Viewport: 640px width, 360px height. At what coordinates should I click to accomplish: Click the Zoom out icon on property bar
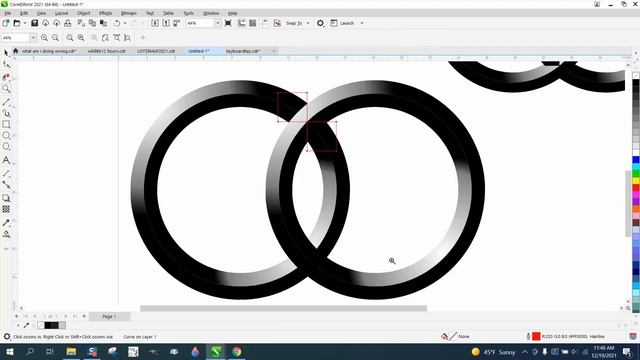(x=55, y=38)
